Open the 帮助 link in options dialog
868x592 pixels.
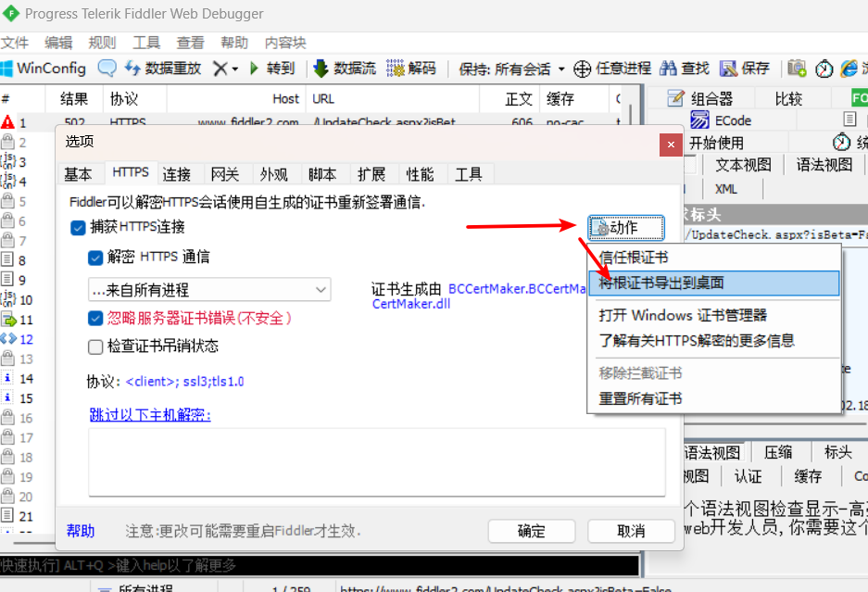pos(81,531)
